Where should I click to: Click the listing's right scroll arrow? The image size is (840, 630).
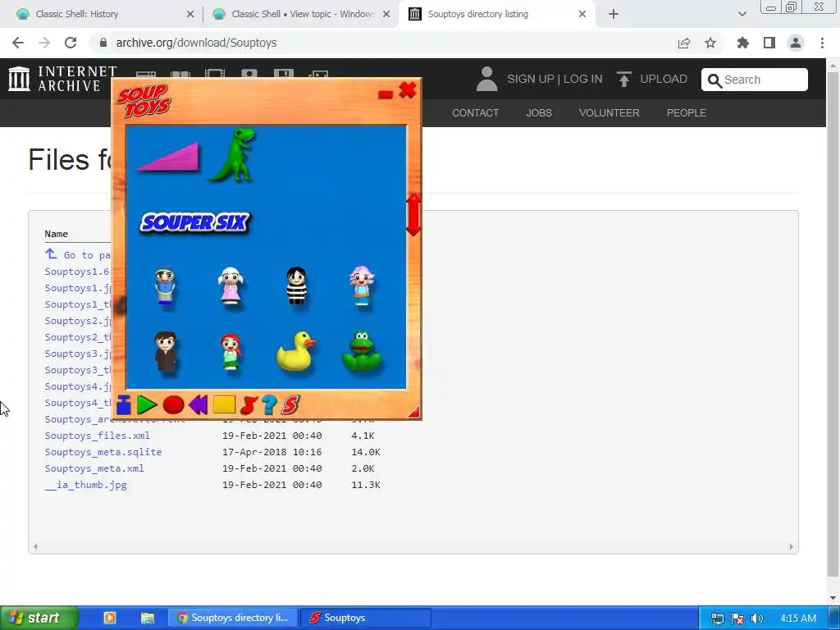pyautogui.click(x=792, y=546)
